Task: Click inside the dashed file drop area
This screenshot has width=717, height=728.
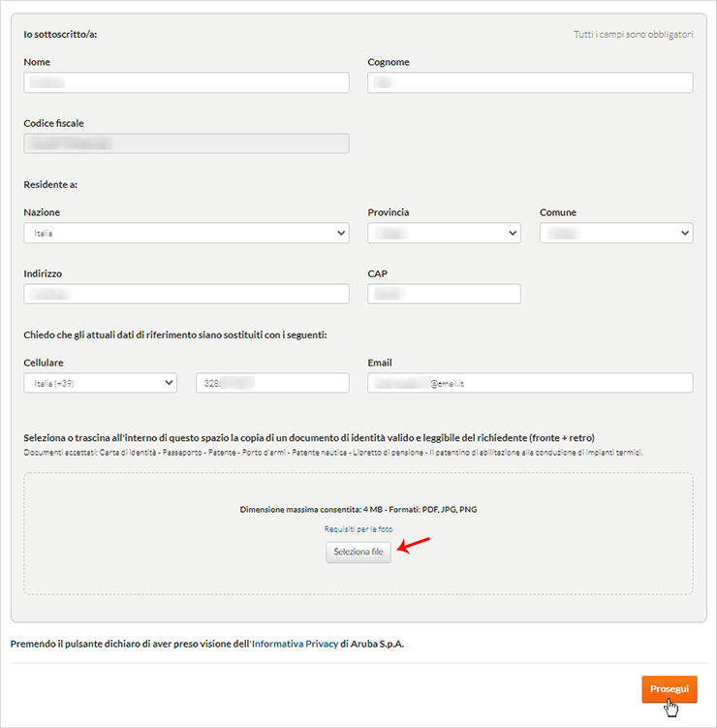Action: coord(358,492)
